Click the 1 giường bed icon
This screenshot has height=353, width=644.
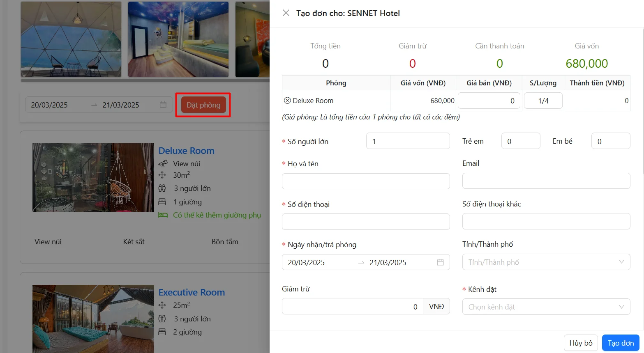click(x=162, y=202)
